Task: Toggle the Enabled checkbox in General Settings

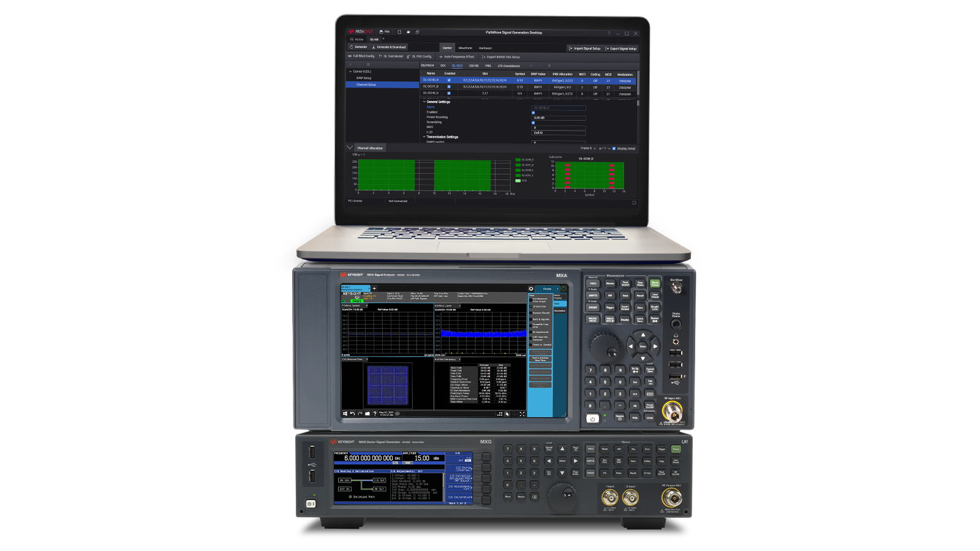Action: tap(533, 113)
